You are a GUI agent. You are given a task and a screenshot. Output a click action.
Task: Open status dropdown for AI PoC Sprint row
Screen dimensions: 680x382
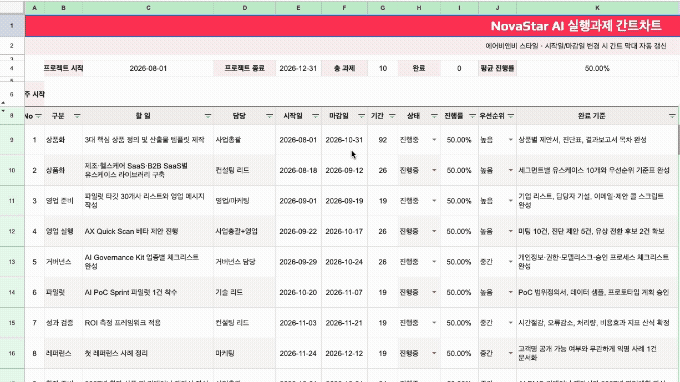coord(434,292)
